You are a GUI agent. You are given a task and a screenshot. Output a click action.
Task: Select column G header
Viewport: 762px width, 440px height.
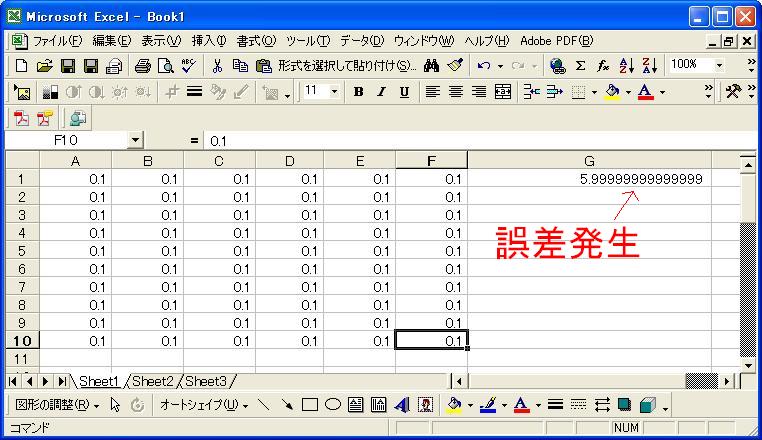(x=589, y=161)
